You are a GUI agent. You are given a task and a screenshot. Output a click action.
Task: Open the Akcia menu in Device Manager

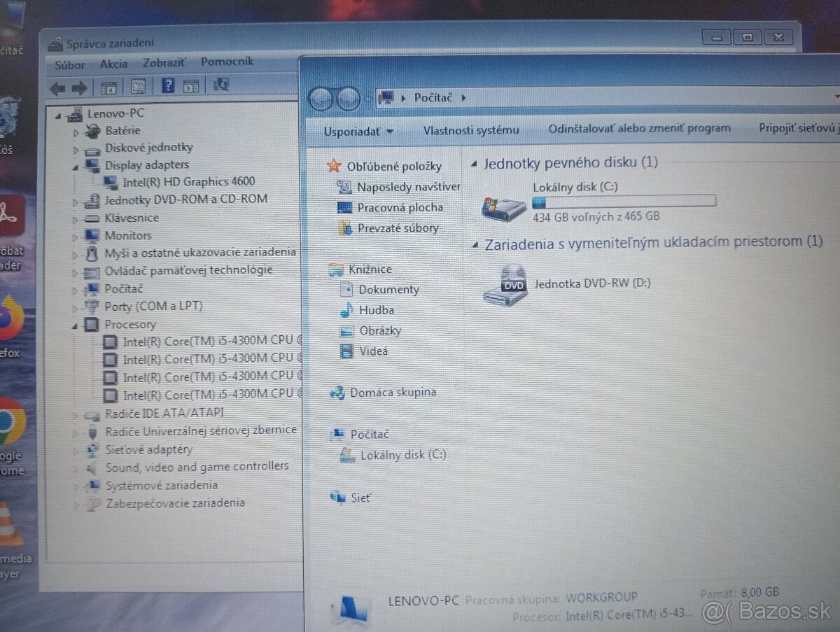pyautogui.click(x=113, y=62)
